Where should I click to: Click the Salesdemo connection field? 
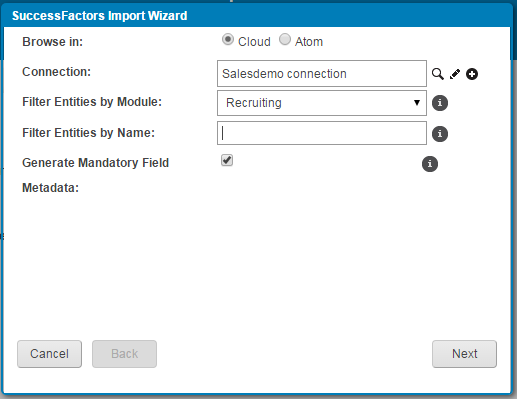322,74
